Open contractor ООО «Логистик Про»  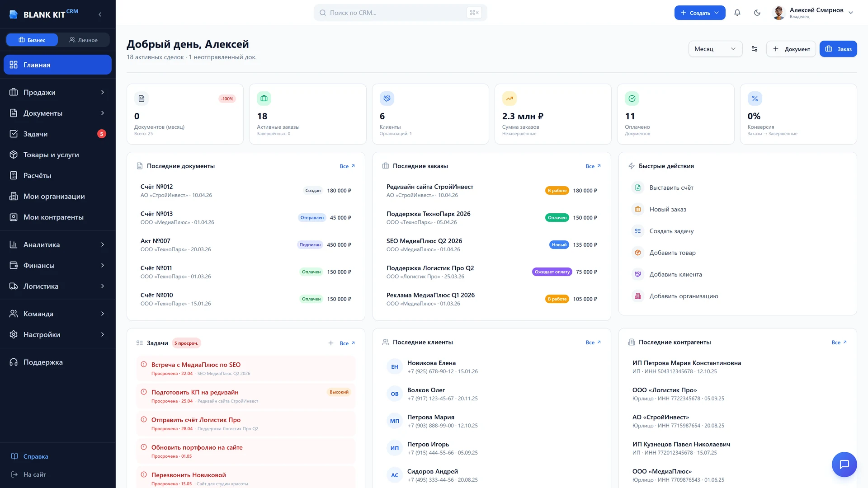738,394
